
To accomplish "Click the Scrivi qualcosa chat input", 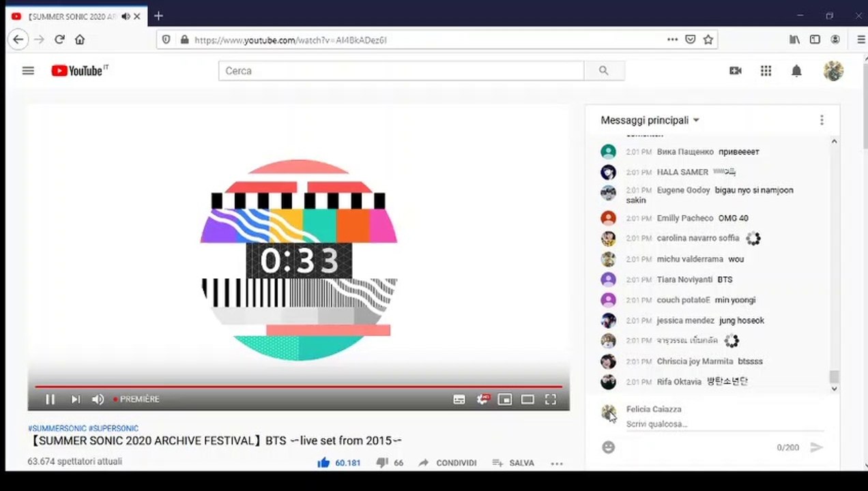I will click(725, 424).
